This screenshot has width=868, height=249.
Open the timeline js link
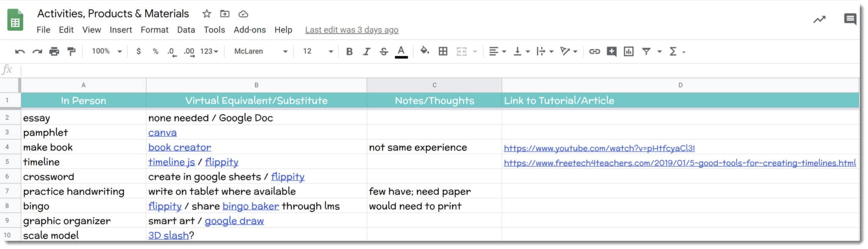pos(172,162)
